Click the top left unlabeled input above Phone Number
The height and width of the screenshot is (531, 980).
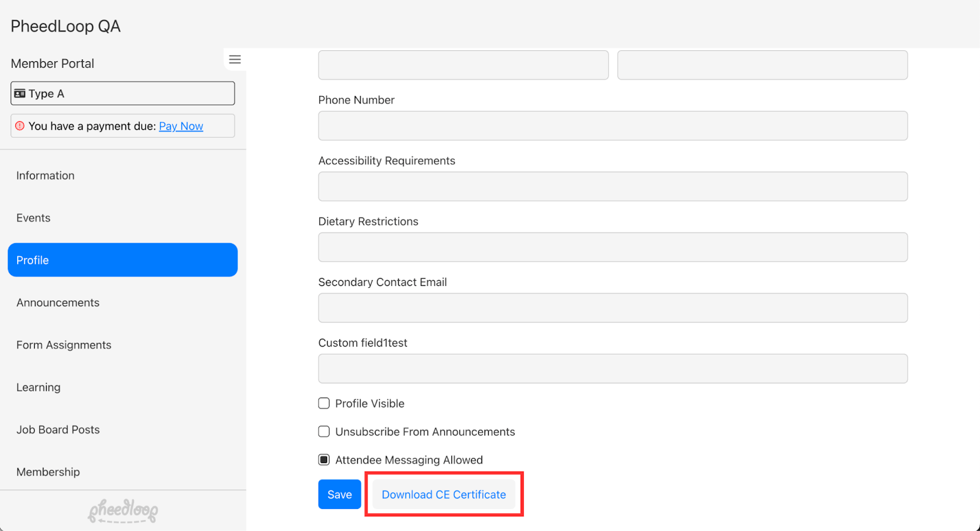464,65
